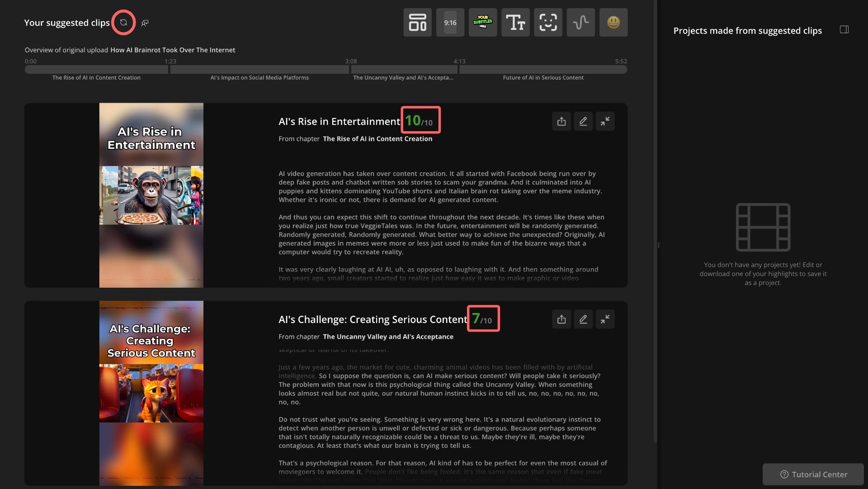868x489 pixels.
Task: Collapse the clip card for AI's Rise in Entertainment
Action: 605,121
